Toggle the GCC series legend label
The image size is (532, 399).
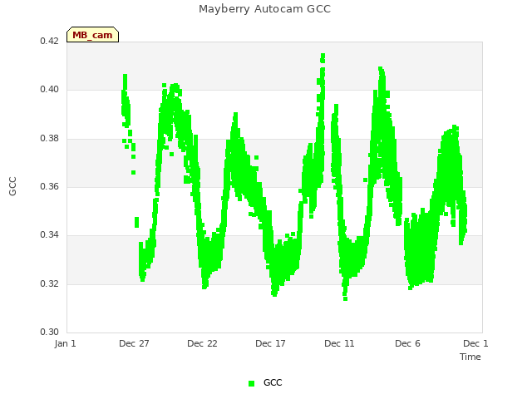273,382
